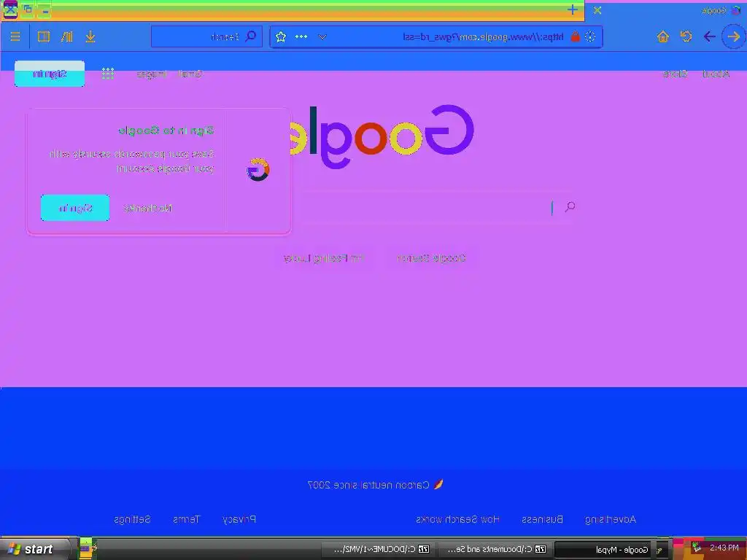Viewport: 747px width, 560px height.
Task: Open the Gmail link
Action: 190,74
